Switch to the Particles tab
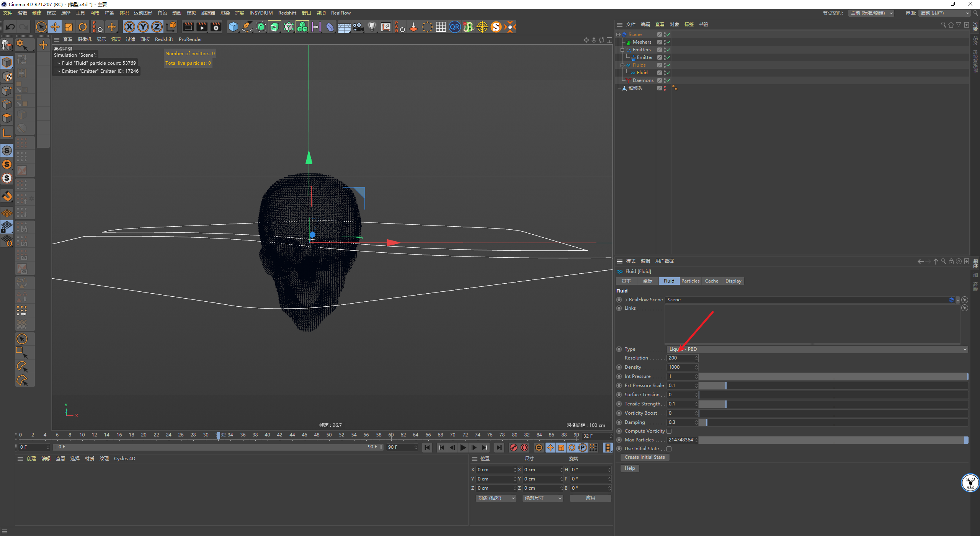This screenshot has width=980, height=536. [690, 281]
